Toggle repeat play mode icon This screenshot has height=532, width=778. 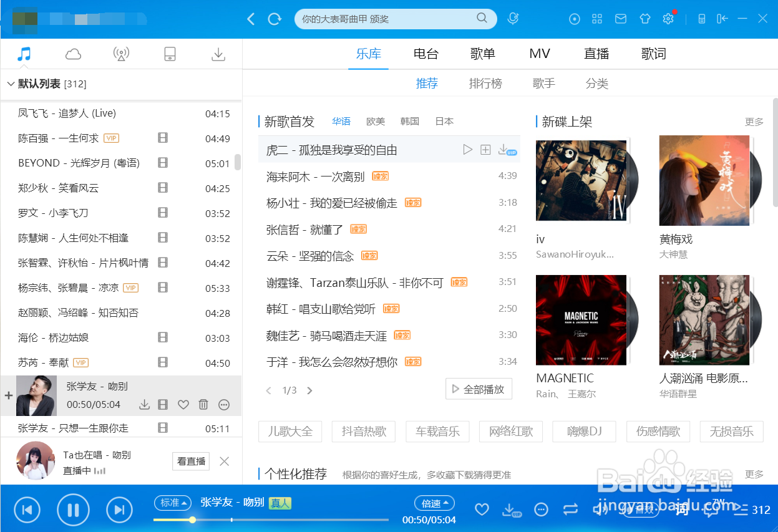(570, 510)
